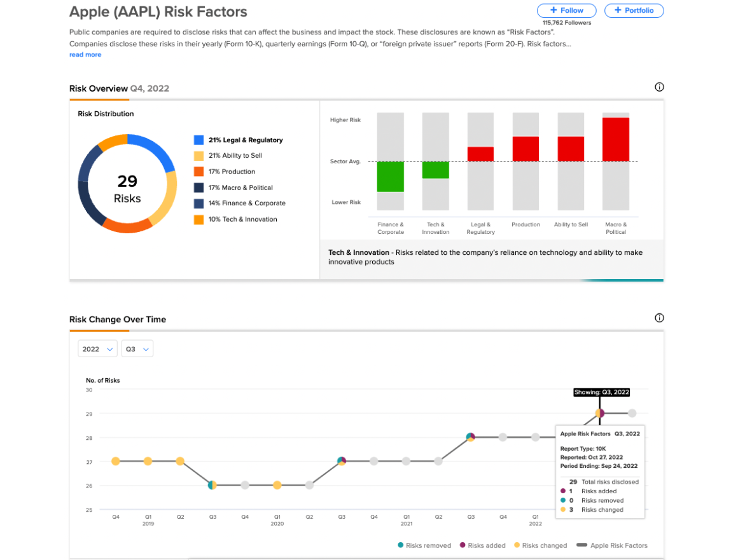Toggle the Risks changed legend dot
The image size is (731, 560).
(x=517, y=545)
